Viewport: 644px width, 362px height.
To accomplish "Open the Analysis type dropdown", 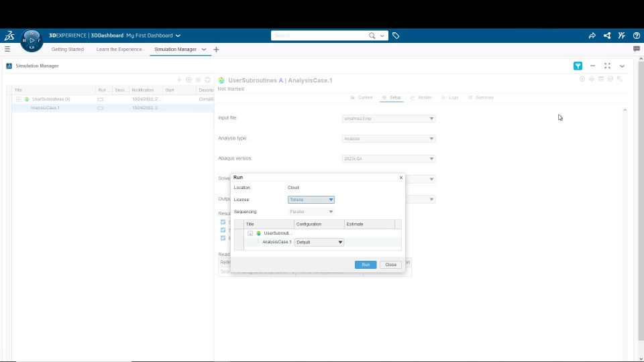I will tap(388, 139).
